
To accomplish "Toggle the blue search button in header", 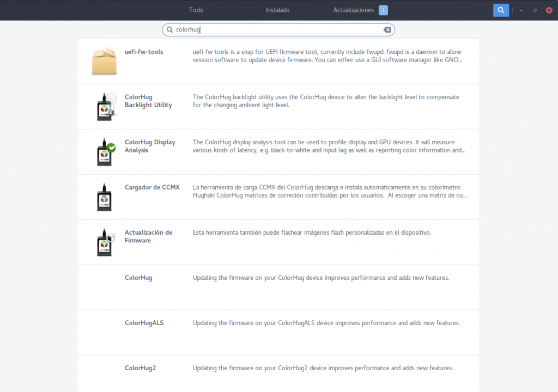I will click(501, 10).
